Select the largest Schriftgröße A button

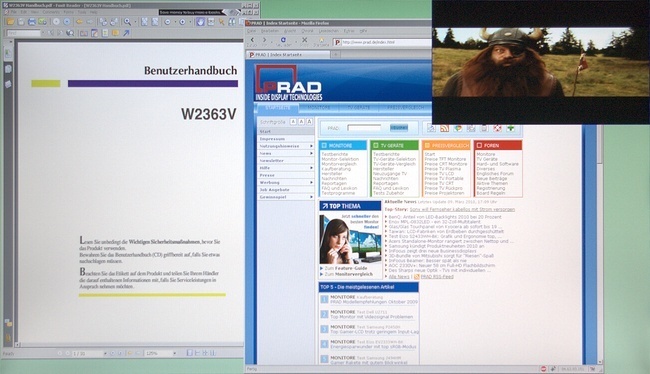pyautogui.click(x=309, y=121)
